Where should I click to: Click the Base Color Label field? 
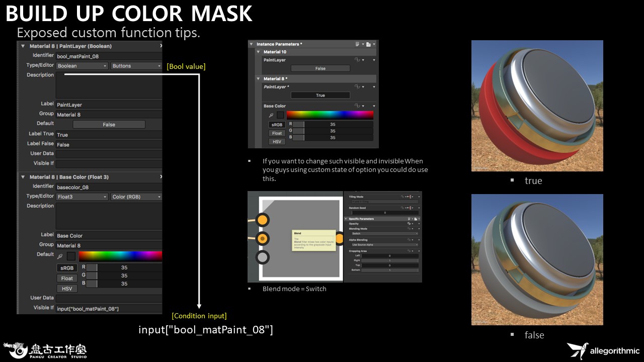(109, 236)
